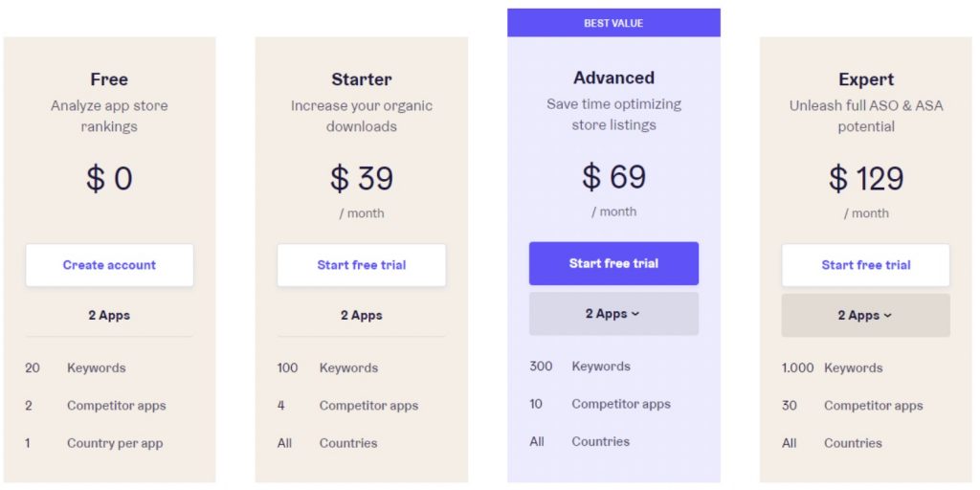Start free trial for Expert plan
This screenshot has width=980, height=490.
coord(865,265)
